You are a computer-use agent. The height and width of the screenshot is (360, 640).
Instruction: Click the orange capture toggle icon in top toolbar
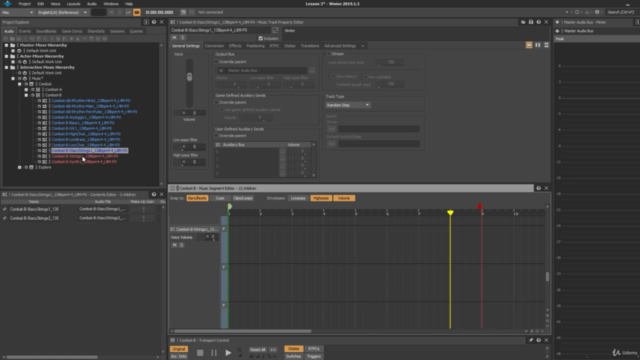[137, 13]
